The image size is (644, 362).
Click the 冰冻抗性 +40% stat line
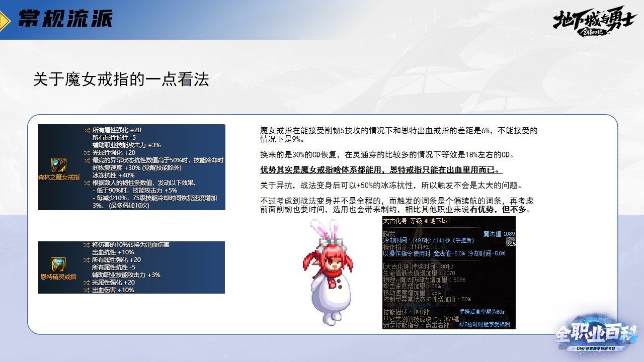pyautogui.click(x=114, y=175)
